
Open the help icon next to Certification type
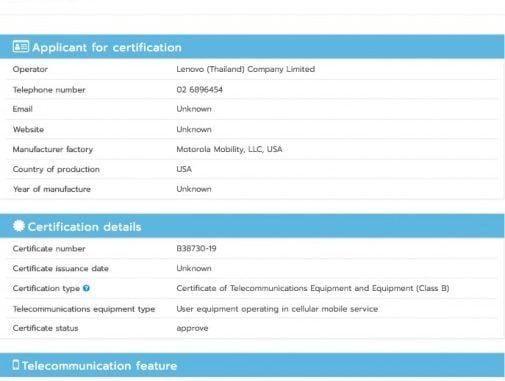click(x=86, y=288)
